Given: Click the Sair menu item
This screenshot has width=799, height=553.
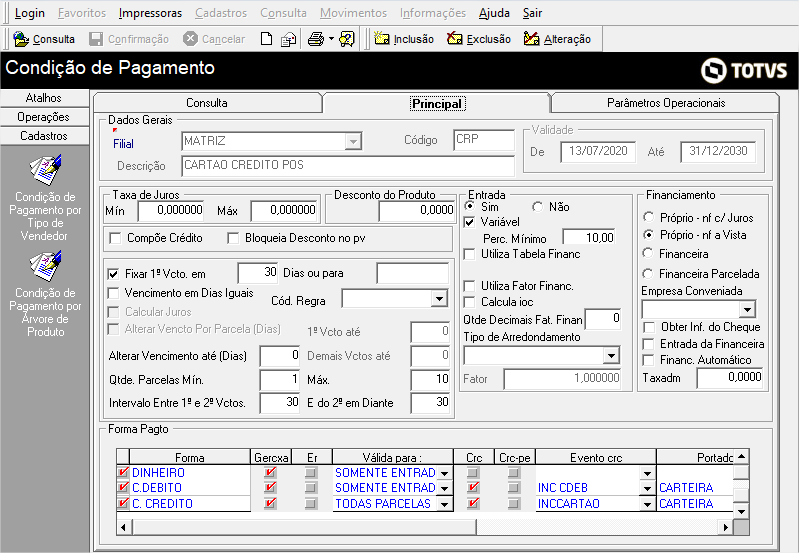Looking at the screenshot, I should [532, 13].
